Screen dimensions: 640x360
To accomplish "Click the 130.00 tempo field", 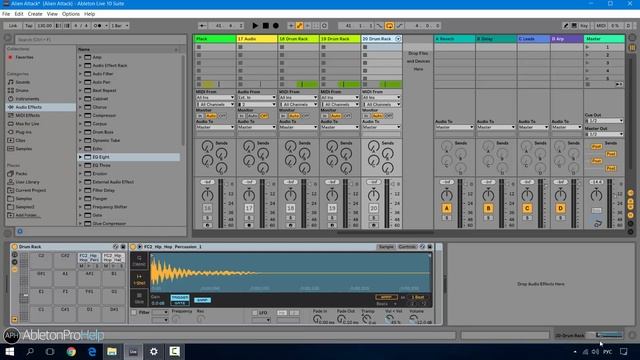I will tap(44, 26).
